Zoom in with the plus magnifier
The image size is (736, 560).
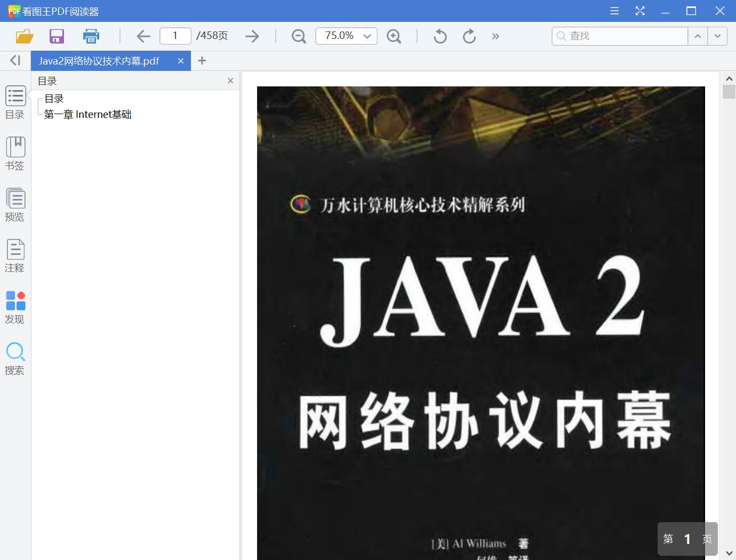(394, 36)
